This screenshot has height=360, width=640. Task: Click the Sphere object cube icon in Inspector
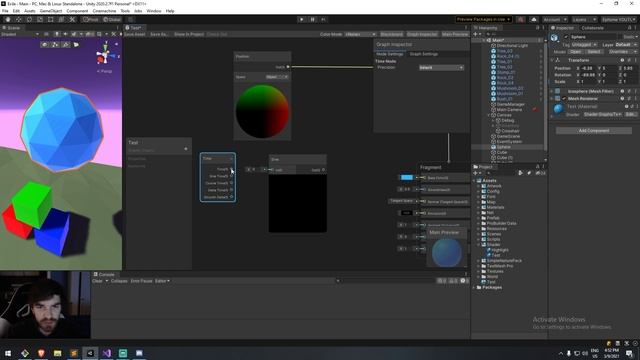point(554,38)
